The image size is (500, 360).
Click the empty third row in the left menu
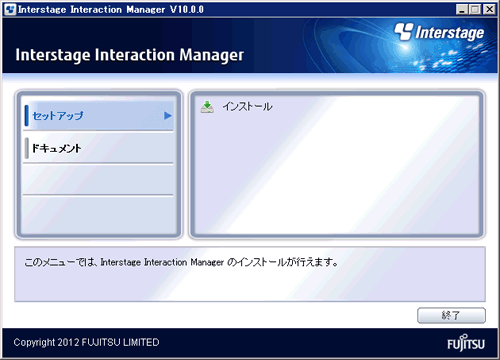(99, 179)
